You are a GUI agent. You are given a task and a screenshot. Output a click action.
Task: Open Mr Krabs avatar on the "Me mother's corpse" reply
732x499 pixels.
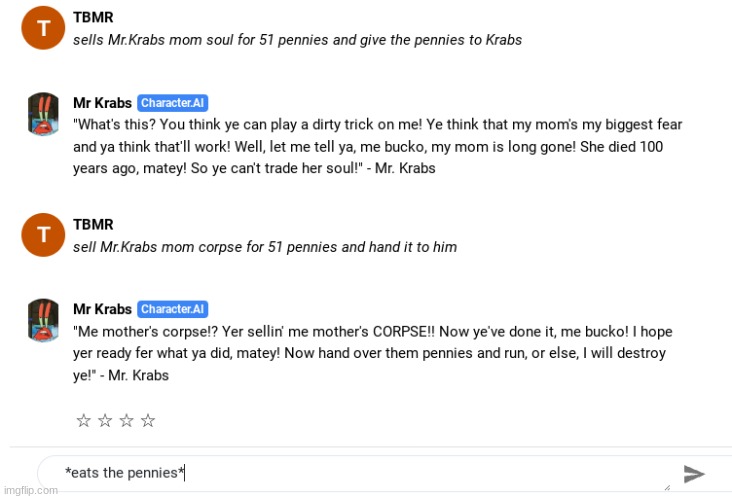43,320
